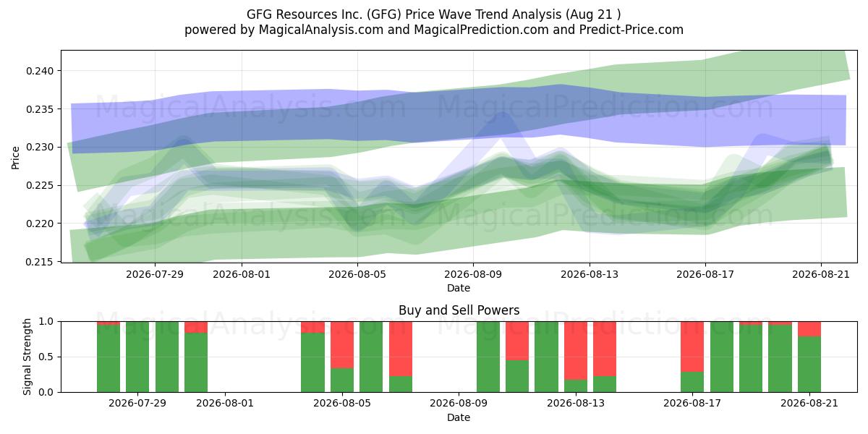Click the red sell portion of the 2026-08-13 bar

576,351
